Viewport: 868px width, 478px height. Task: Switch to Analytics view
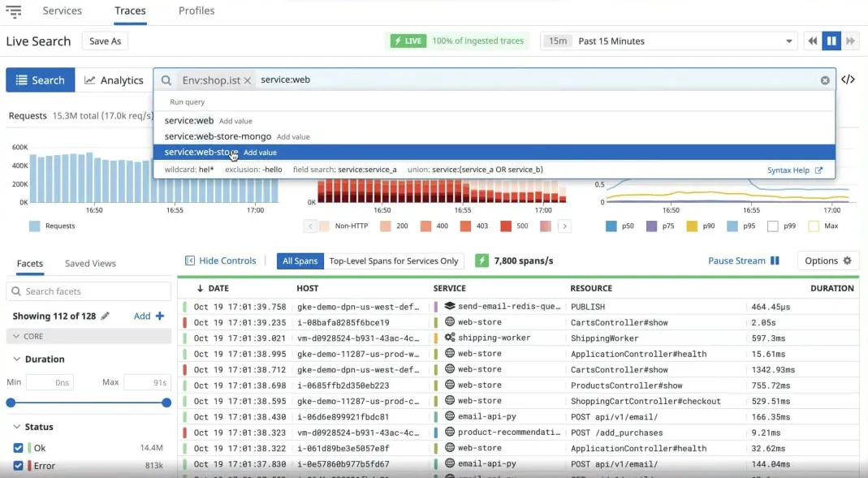[x=114, y=80]
